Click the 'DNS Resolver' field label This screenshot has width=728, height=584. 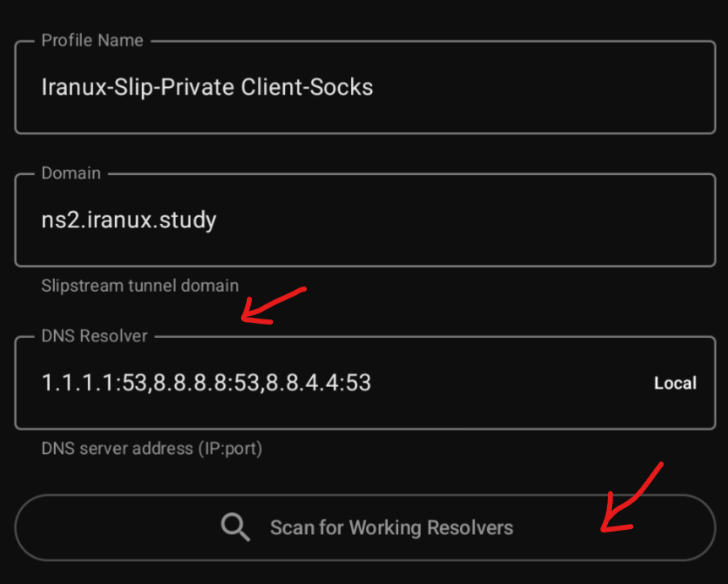click(94, 336)
